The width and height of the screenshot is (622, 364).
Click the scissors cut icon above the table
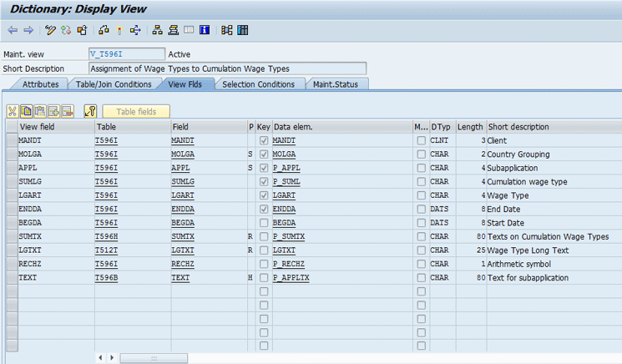[x=13, y=111]
